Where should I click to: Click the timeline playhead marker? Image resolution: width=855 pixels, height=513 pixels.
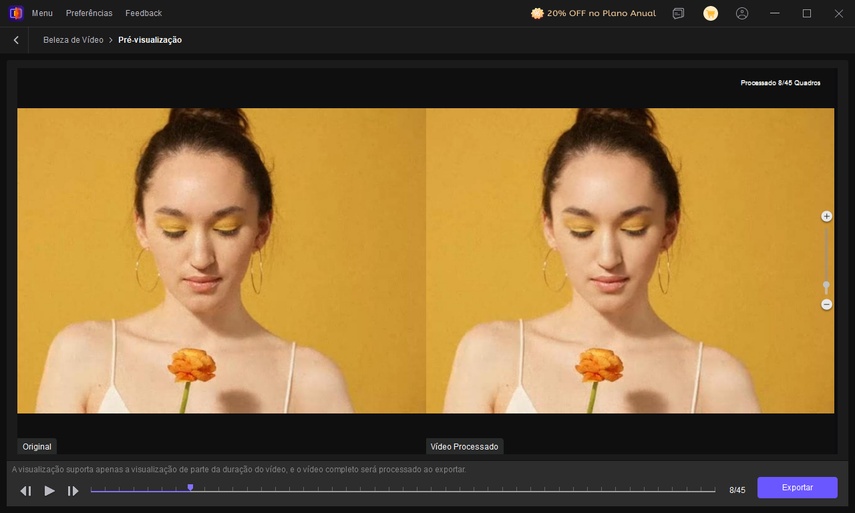[190, 487]
